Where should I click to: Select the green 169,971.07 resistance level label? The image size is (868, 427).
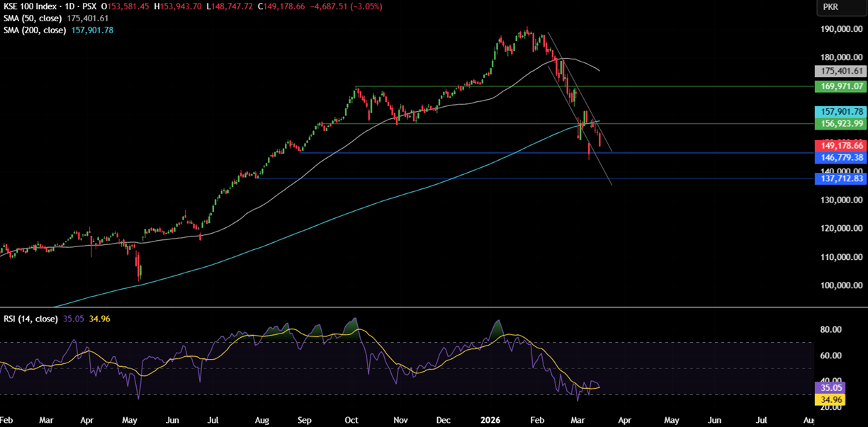click(840, 86)
